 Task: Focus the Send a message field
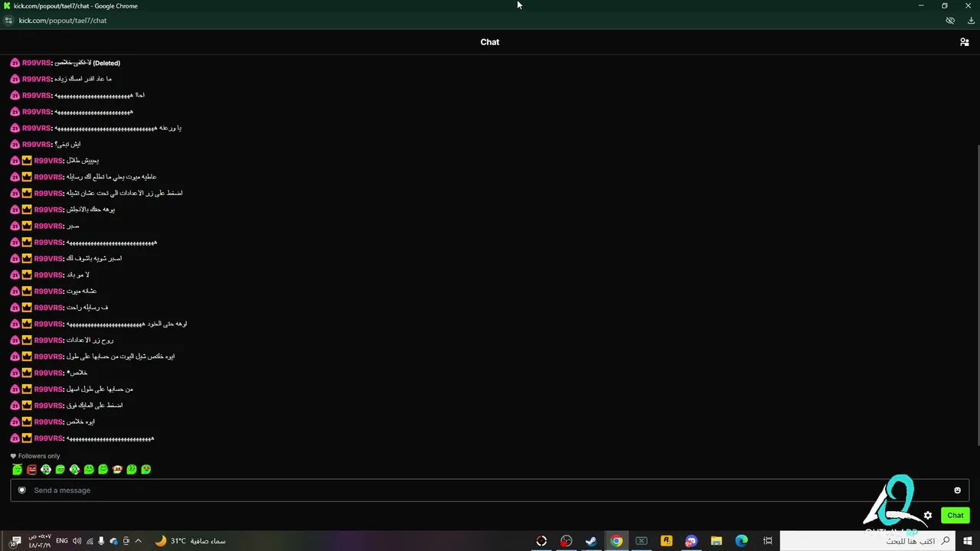(490, 491)
